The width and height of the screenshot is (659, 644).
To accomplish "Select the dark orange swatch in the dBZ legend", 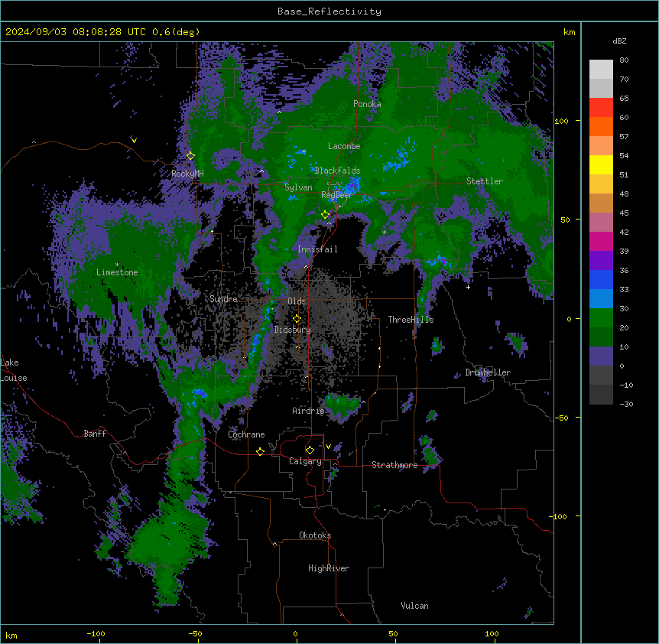I will tap(601, 127).
